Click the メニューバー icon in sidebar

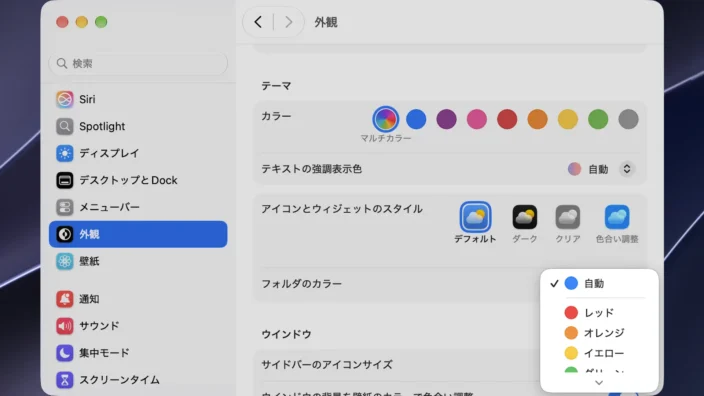(x=65, y=207)
